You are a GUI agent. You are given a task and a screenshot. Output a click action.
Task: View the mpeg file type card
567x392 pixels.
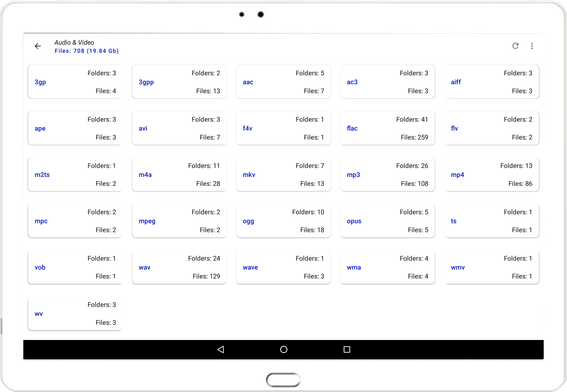click(x=179, y=221)
